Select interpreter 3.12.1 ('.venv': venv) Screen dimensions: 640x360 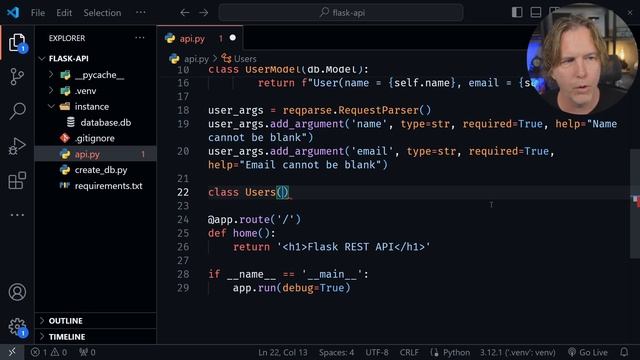pos(518,352)
